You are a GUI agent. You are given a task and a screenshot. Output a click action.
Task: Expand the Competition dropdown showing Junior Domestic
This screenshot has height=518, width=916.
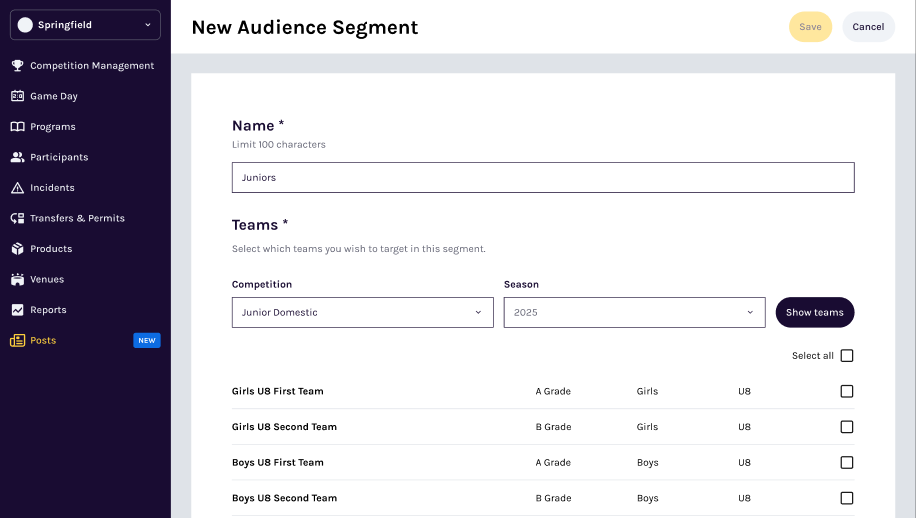pos(362,312)
